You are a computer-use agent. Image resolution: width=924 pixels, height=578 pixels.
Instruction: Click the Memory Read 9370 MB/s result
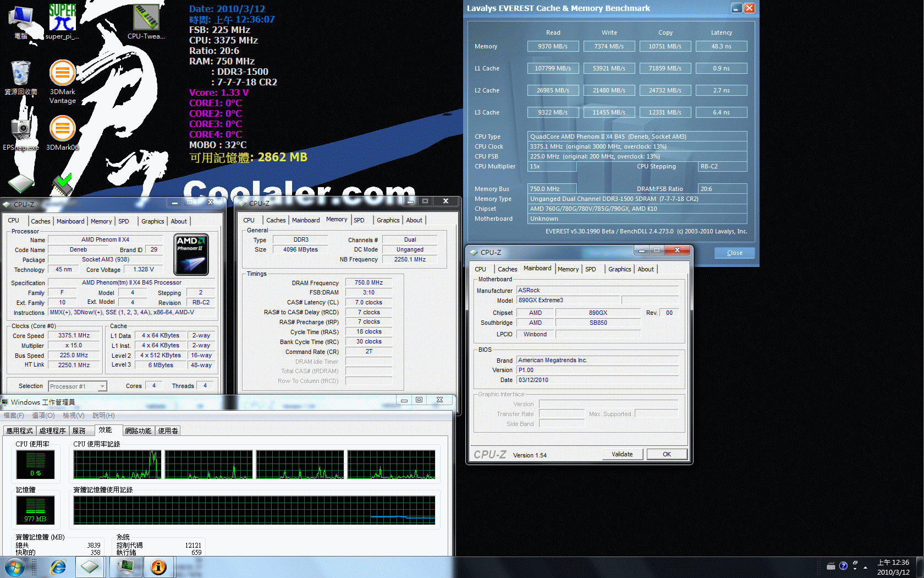pyautogui.click(x=553, y=46)
